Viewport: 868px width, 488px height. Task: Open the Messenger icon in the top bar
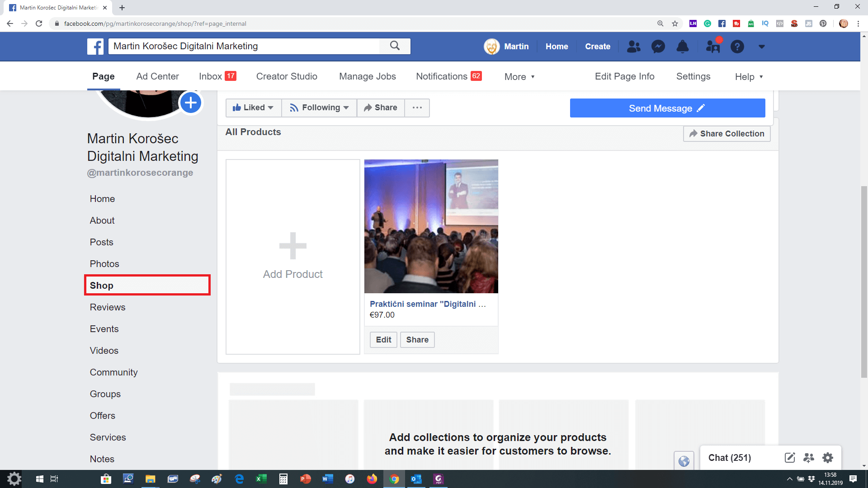click(658, 47)
